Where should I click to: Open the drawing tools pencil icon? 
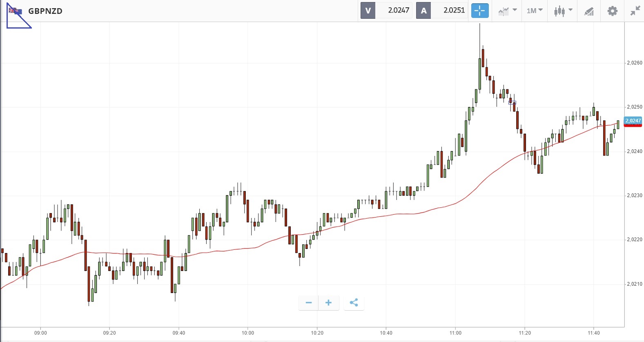[588, 11]
